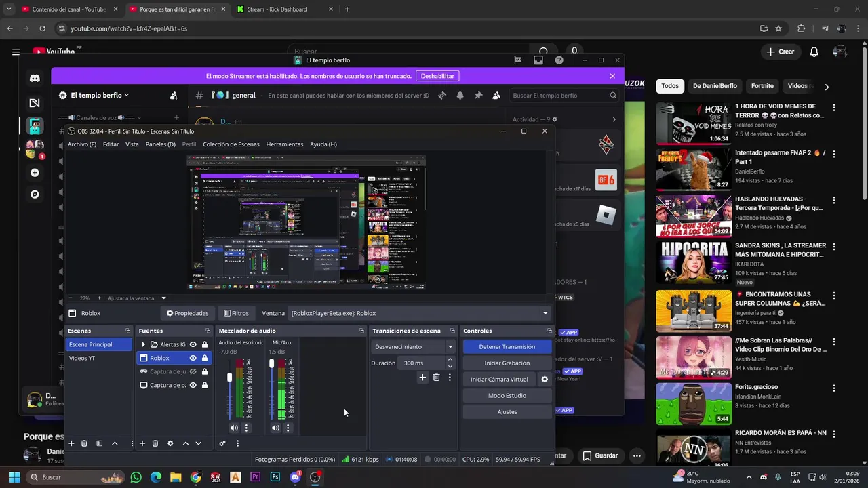The image size is (868, 488).
Task: Toggle Discord member list icon
Action: pyautogui.click(x=496, y=96)
